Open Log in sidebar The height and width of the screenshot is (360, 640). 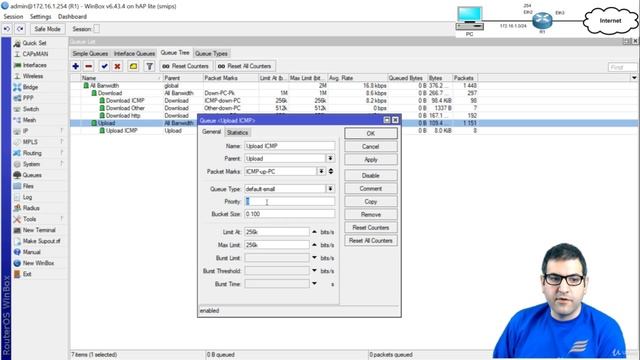(27, 197)
